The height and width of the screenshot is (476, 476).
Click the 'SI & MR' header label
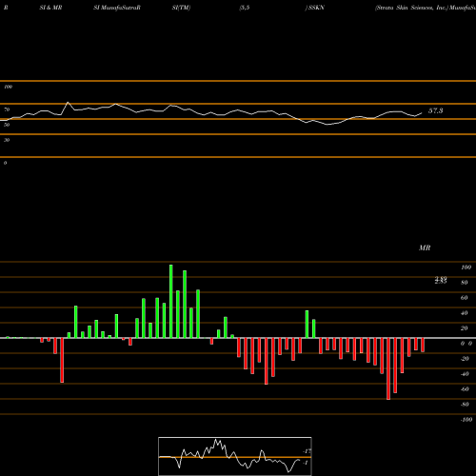pos(50,8)
